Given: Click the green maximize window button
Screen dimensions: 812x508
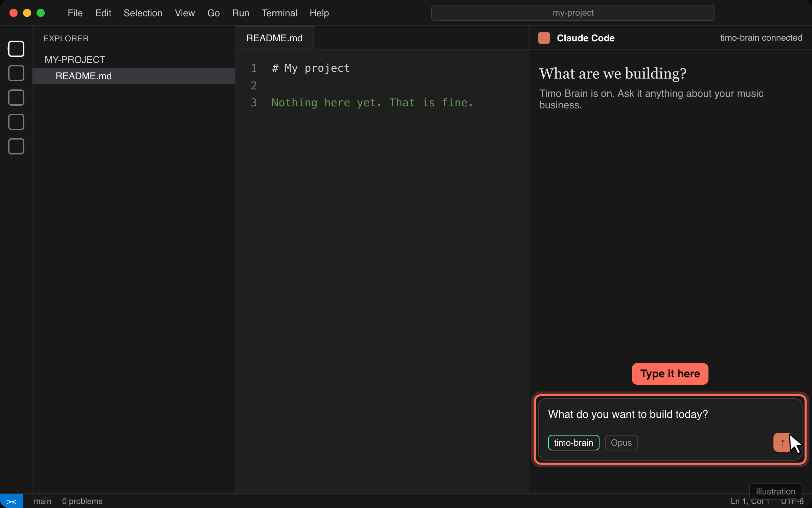Looking at the screenshot, I should click(41, 13).
